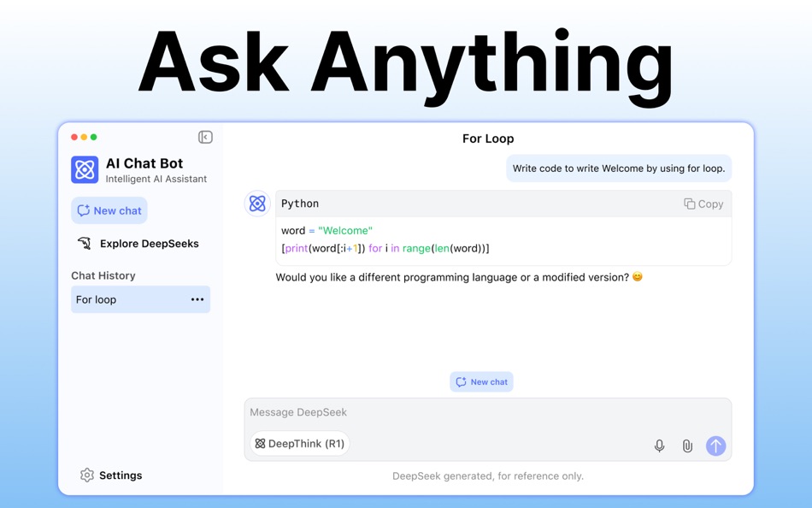Viewport: 812px width, 508px height.
Task: Attach a file using the paperclip icon
Action: tap(687, 446)
